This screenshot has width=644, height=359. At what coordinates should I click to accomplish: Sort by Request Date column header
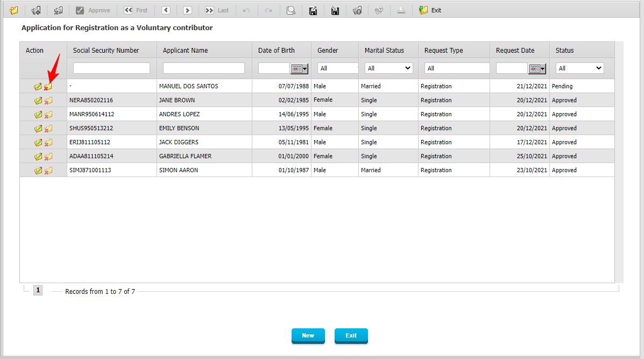click(515, 51)
